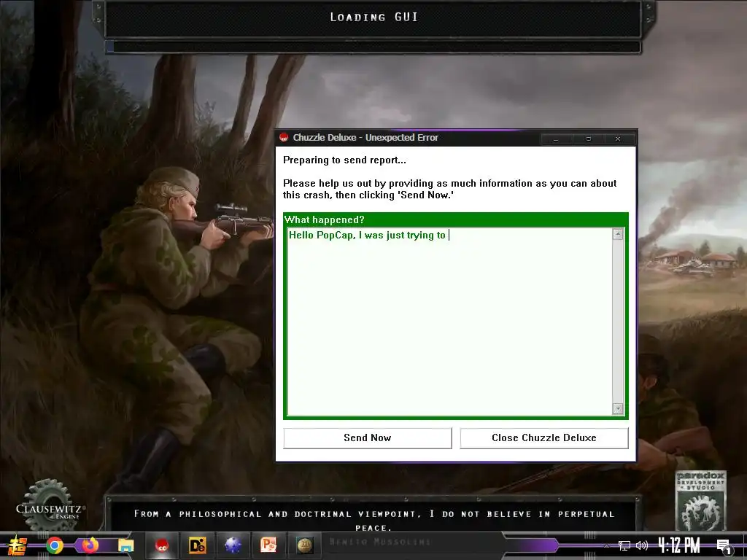
Task: Click inside the What happened text box
Action: (x=449, y=322)
